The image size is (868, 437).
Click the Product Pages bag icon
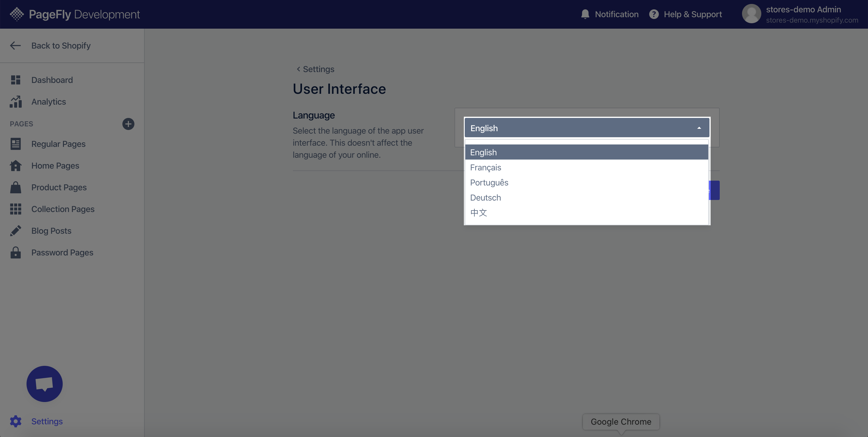15,187
